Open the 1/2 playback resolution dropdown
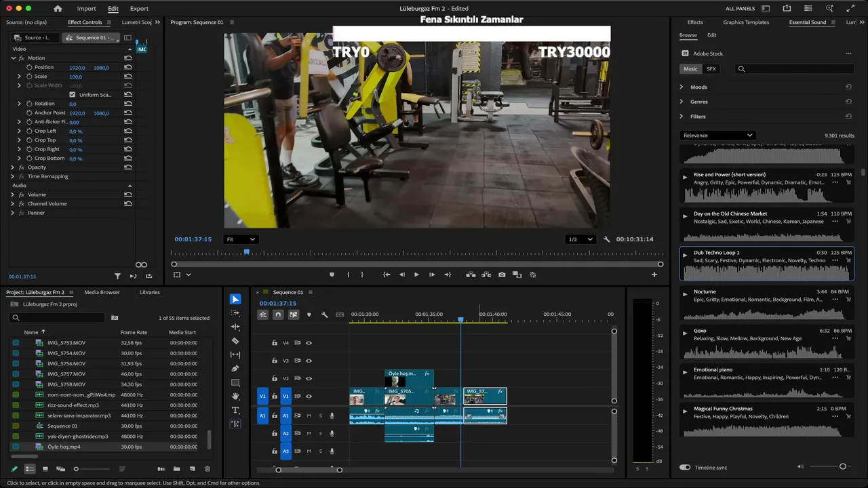Image resolution: width=868 pixels, height=488 pixels. pos(580,239)
